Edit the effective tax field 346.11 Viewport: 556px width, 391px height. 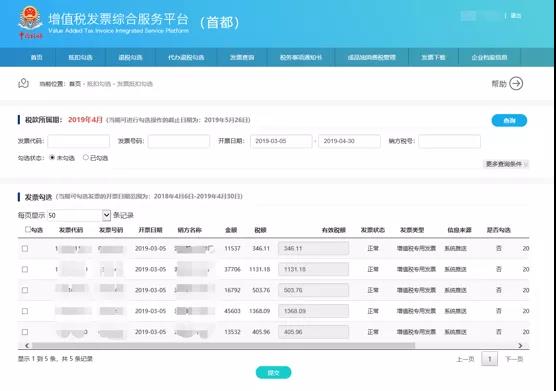click(x=313, y=248)
